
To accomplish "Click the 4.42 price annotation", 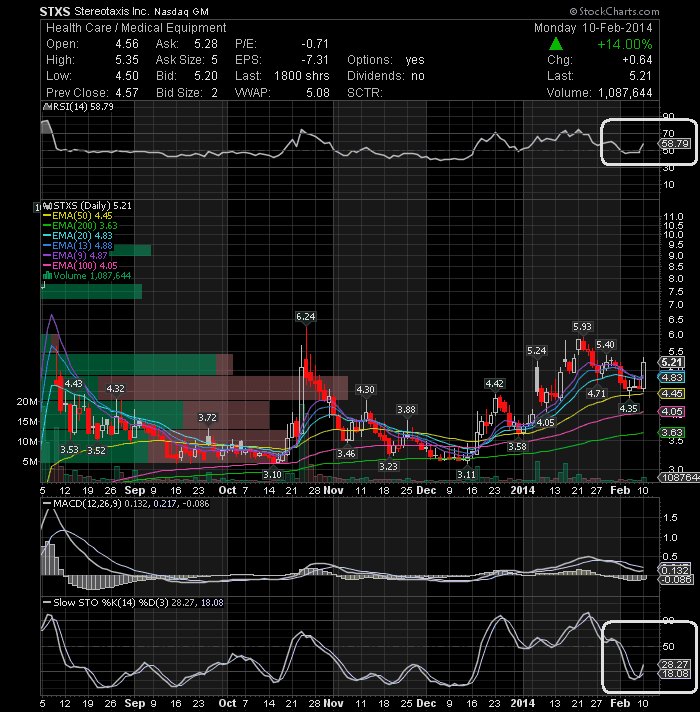I will coord(494,384).
